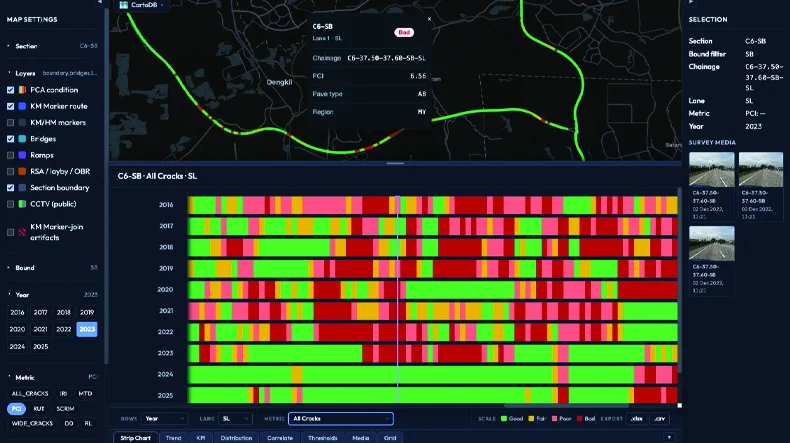Choose the ALL_CRACKS metric chip
790x443 pixels.
click(x=30, y=394)
